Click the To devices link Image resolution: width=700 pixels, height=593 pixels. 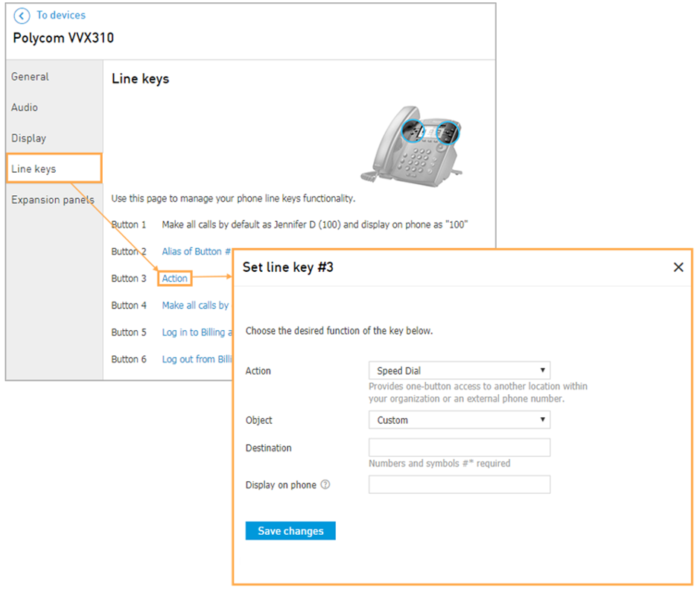tap(61, 15)
